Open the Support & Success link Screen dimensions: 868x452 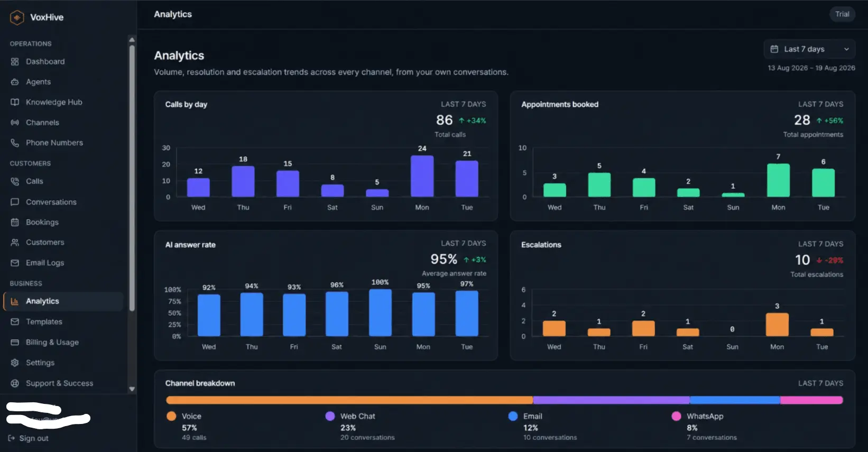click(x=63, y=383)
